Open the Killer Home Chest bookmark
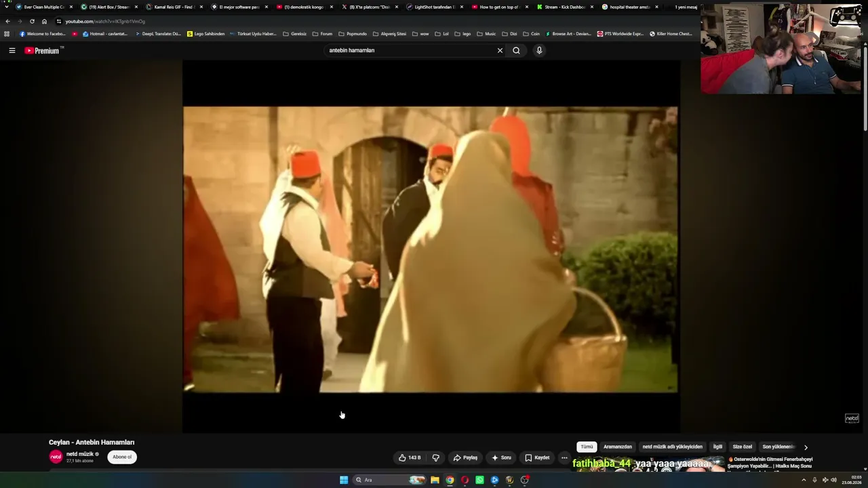The image size is (868, 488). [671, 34]
